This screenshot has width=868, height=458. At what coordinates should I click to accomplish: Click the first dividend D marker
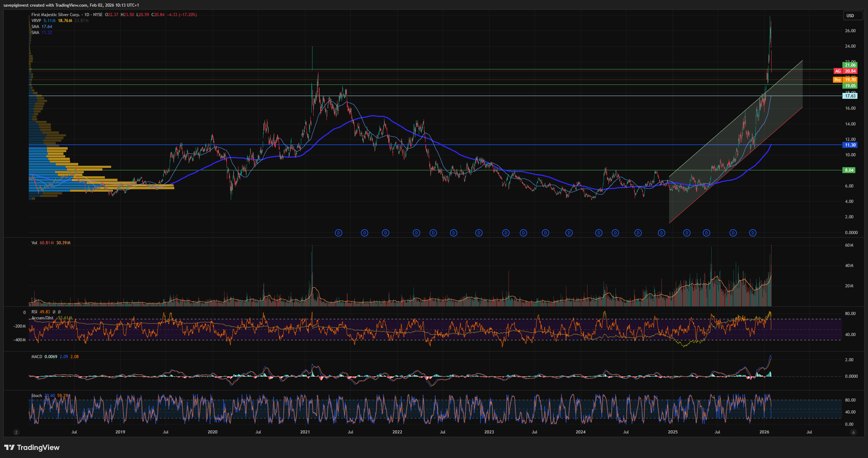(x=338, y=233)
